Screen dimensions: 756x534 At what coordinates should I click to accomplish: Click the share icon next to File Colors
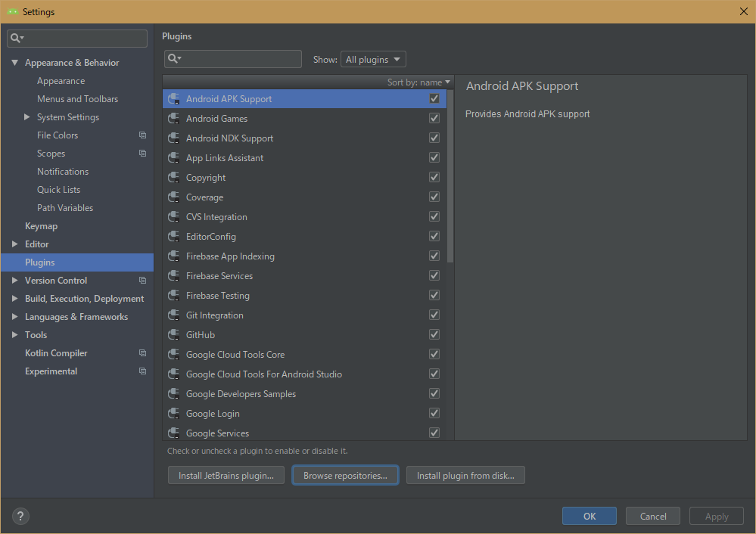click(142, 135)
